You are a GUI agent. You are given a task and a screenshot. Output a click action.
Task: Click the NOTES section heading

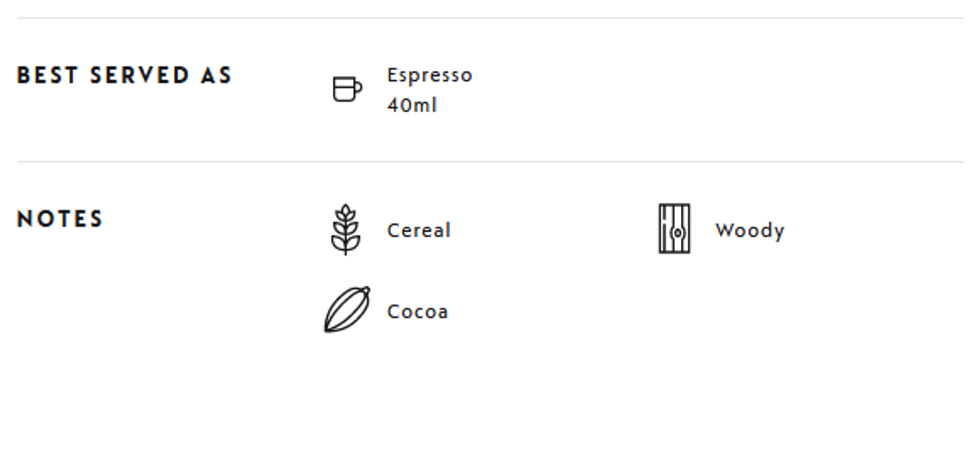coord(60,219)
